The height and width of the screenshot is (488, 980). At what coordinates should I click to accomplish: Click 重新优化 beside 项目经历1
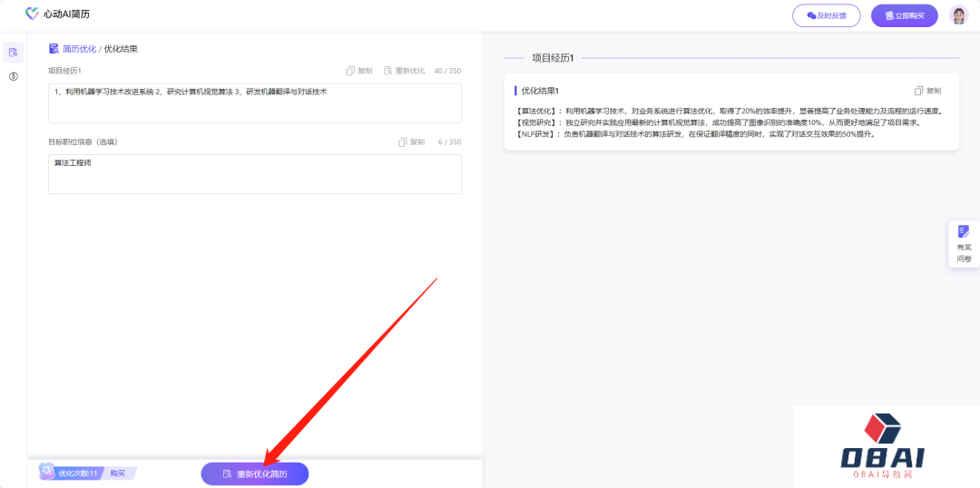405,71
